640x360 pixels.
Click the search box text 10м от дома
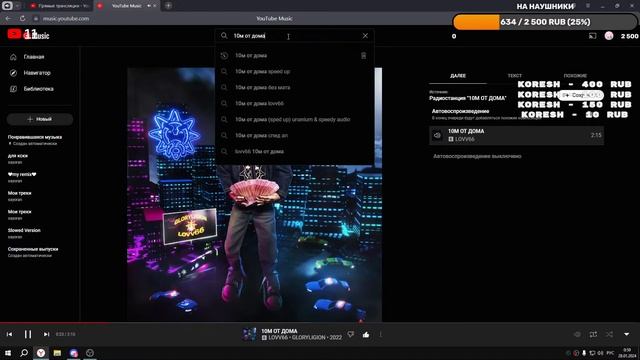pos(249,36)
